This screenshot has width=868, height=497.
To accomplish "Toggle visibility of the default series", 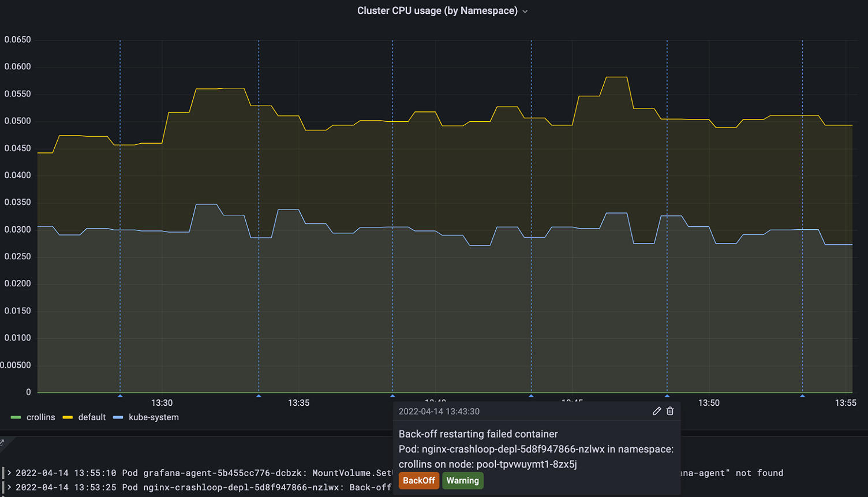I will 92,417.
